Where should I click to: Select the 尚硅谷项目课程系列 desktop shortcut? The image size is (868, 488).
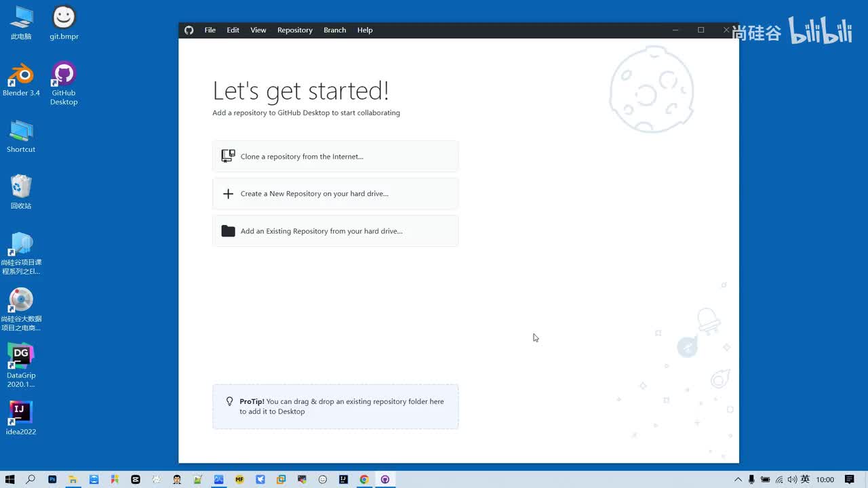point(21,253)
